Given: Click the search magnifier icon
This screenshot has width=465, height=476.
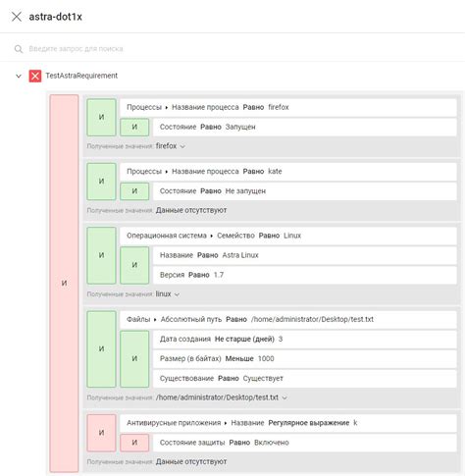Looking at the screenshot, I should 19,49.
